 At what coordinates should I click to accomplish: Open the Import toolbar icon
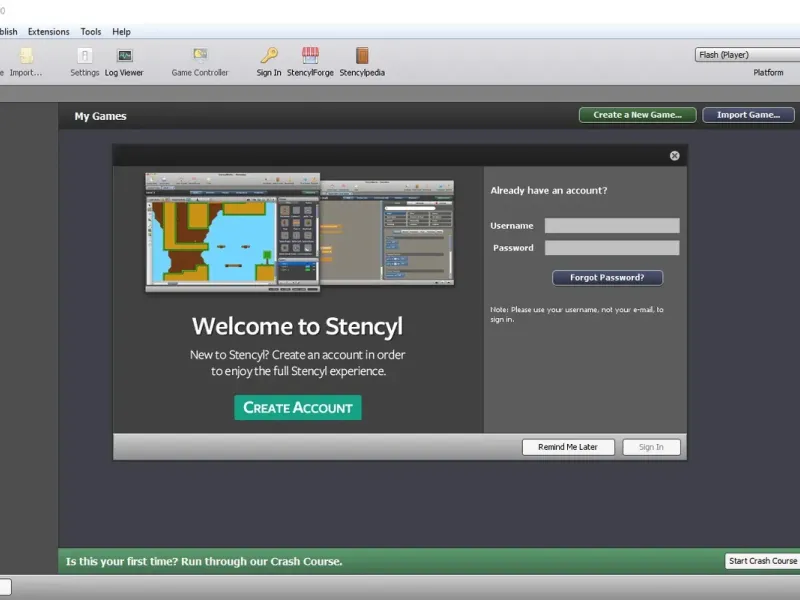(26, 62)
